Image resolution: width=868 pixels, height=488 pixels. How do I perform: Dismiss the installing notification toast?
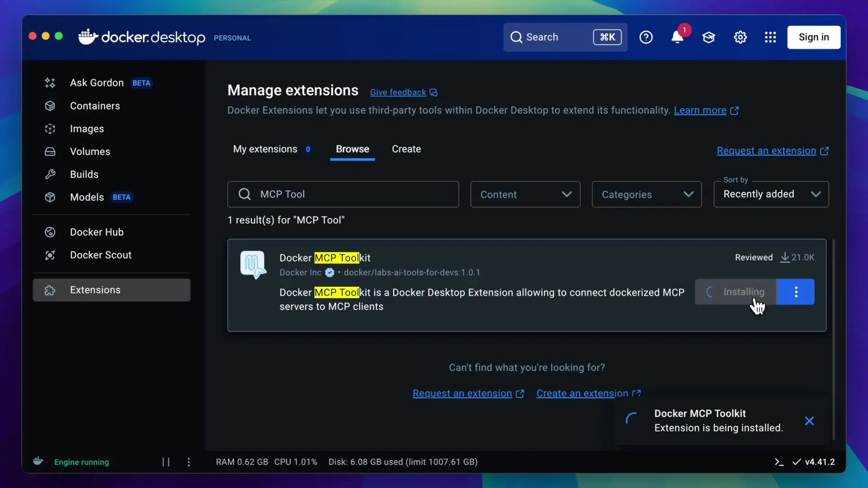[809, 421]
